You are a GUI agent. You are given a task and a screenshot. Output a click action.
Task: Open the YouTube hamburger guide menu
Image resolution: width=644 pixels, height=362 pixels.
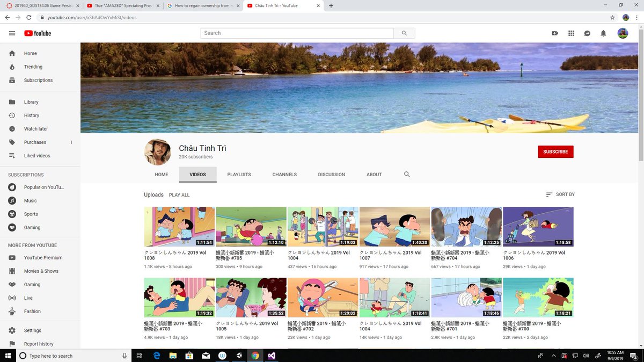[x=12, y=33]
